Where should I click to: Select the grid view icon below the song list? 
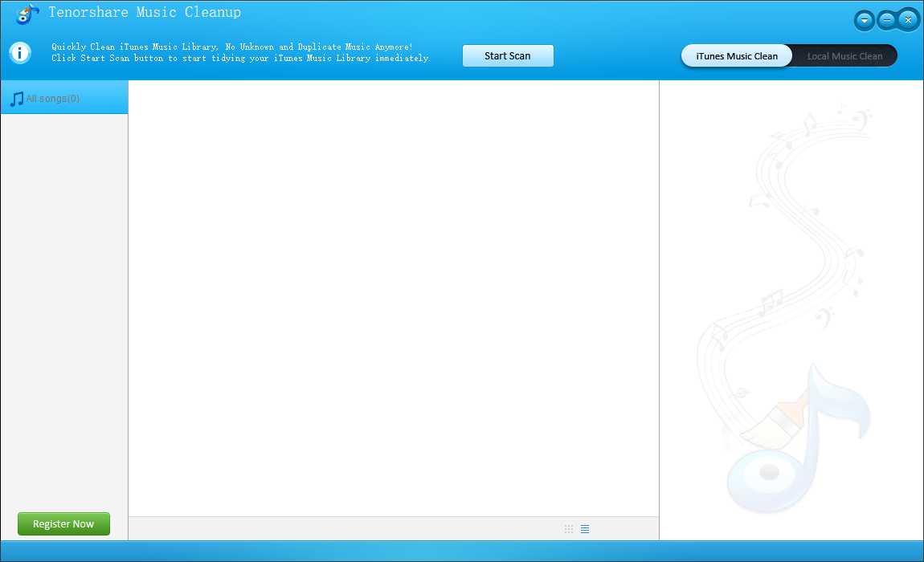[569, 528]
